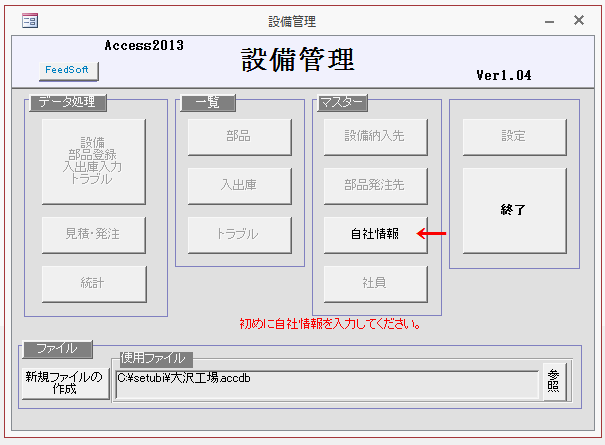The height and width of the screenshot is (445, 605).
Task: Click the form icon in title bar
Action: [30, 20]
